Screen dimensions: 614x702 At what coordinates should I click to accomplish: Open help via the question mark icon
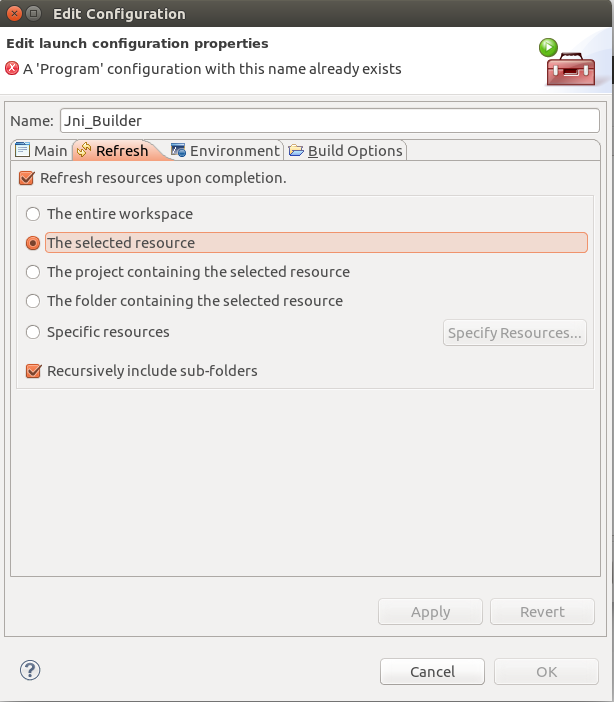pyautogui.click(x=30, y=670)
